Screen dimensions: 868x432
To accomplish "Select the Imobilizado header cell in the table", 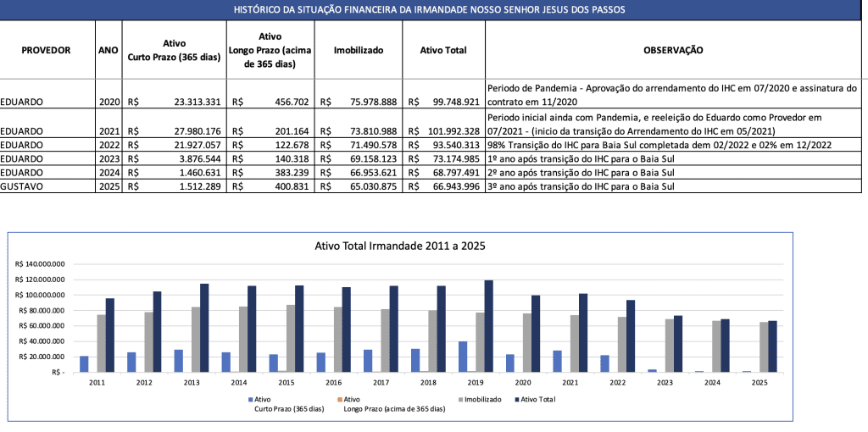I will point(358,50).
